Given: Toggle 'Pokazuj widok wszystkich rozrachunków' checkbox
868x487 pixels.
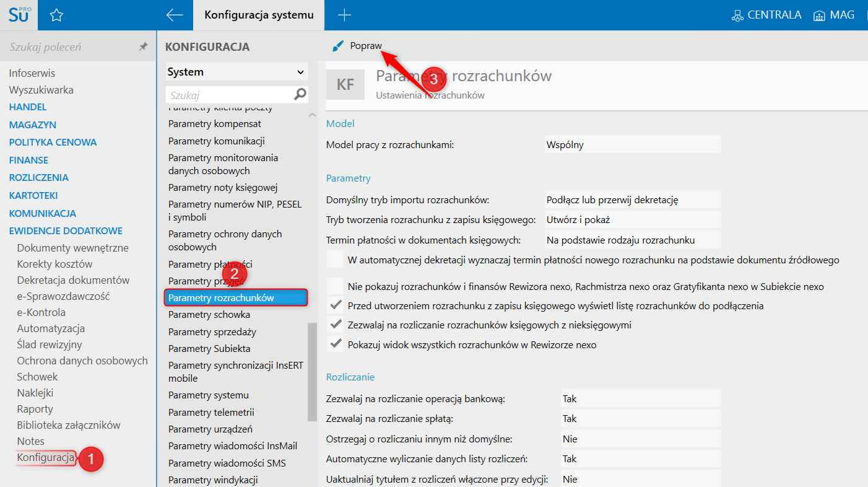Looking at the screenshot, I should [335, 344].
